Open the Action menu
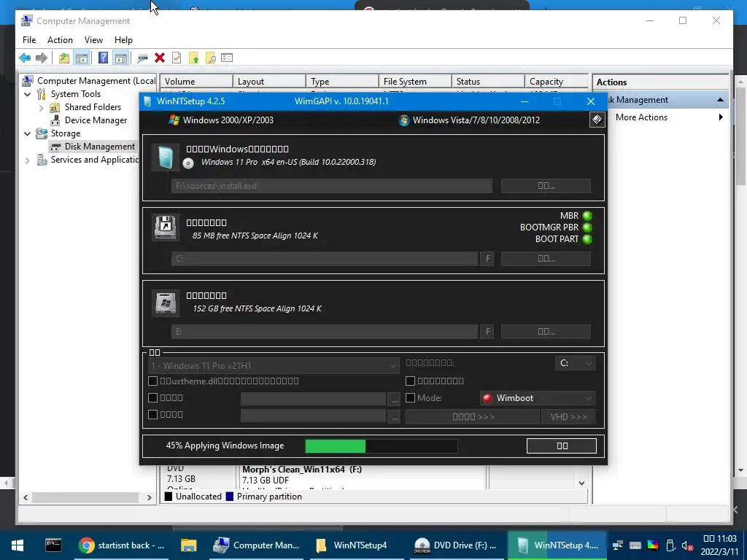Image resolution: width=747 pixels, height=560 pixels. 60,40
